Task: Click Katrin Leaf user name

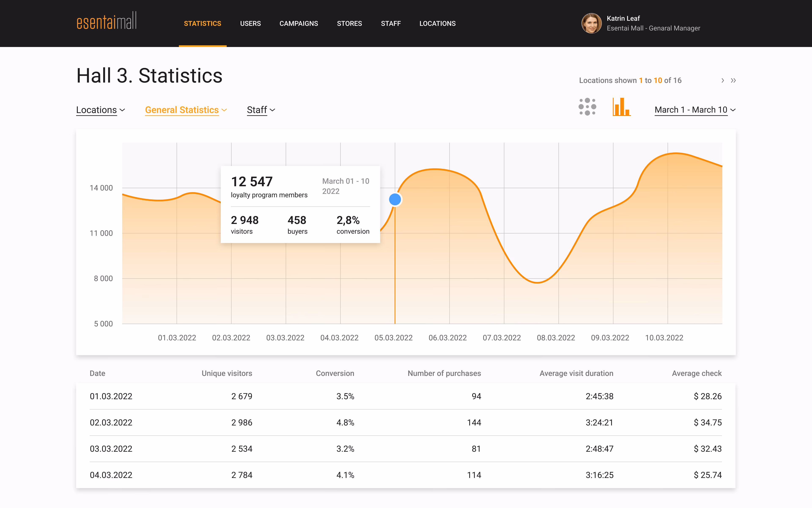Action: point(623,18)
